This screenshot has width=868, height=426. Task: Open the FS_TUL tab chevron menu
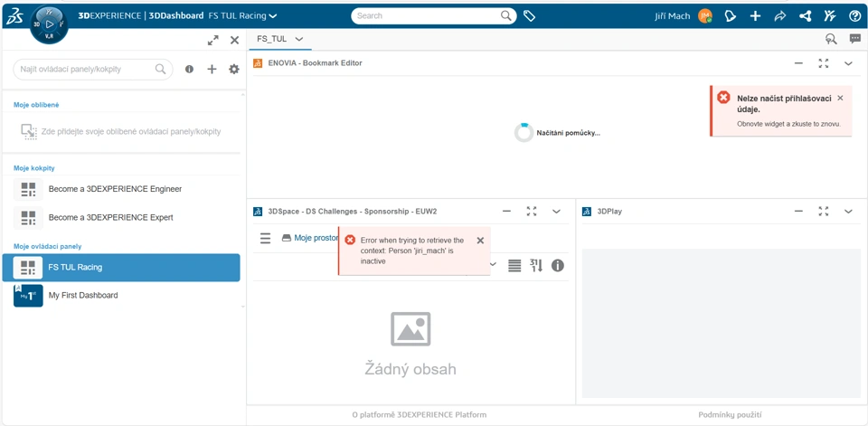[x=299, y=39]
